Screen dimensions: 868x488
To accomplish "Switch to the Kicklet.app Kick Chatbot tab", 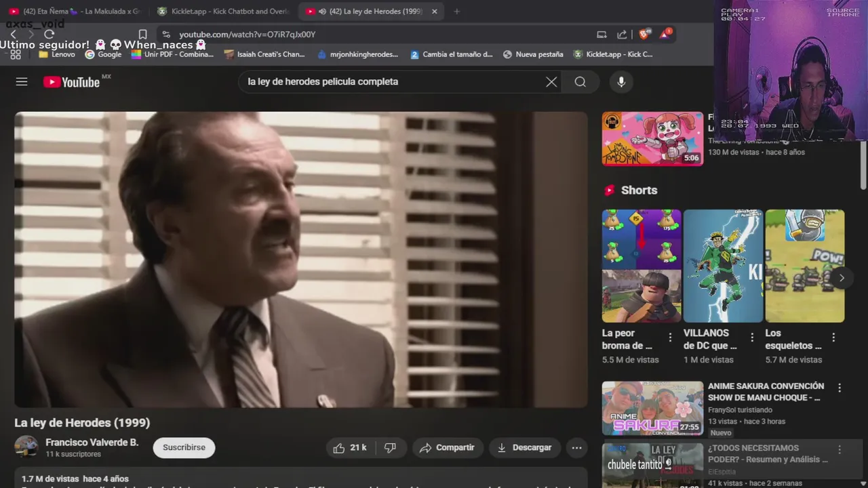I will coord(222,12).
